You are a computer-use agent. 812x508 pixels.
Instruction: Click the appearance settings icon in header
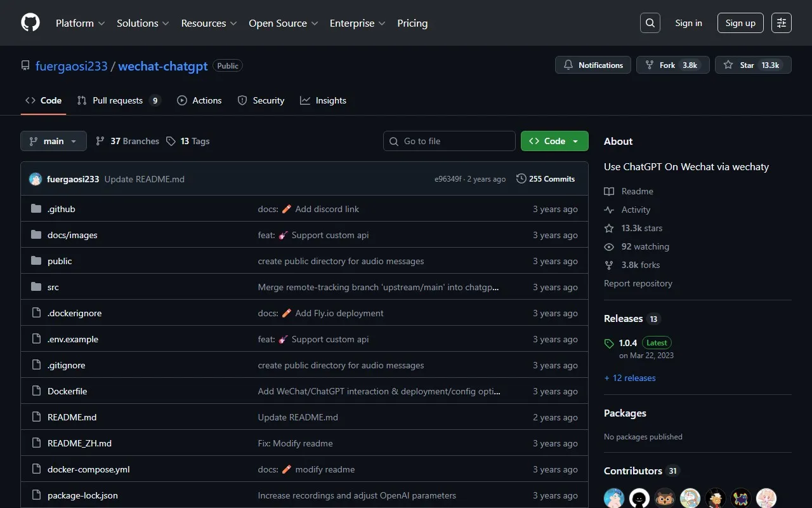click(x=782, y=23)
